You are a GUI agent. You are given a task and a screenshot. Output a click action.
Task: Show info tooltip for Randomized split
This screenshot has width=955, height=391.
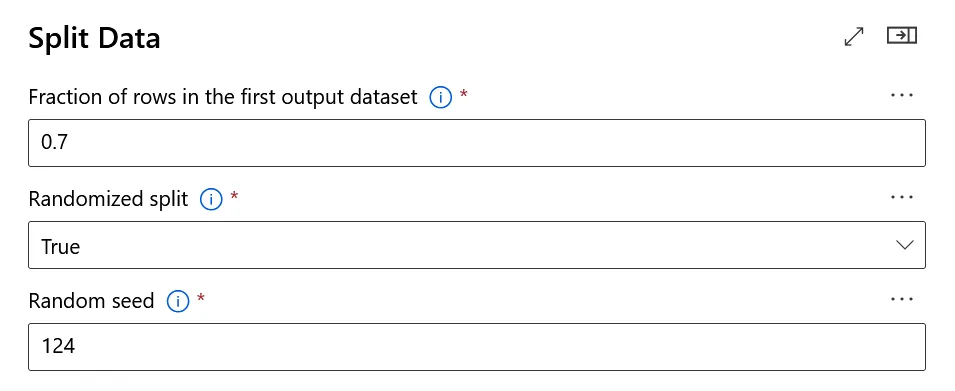pyautogui.click(x=211, y=199)
